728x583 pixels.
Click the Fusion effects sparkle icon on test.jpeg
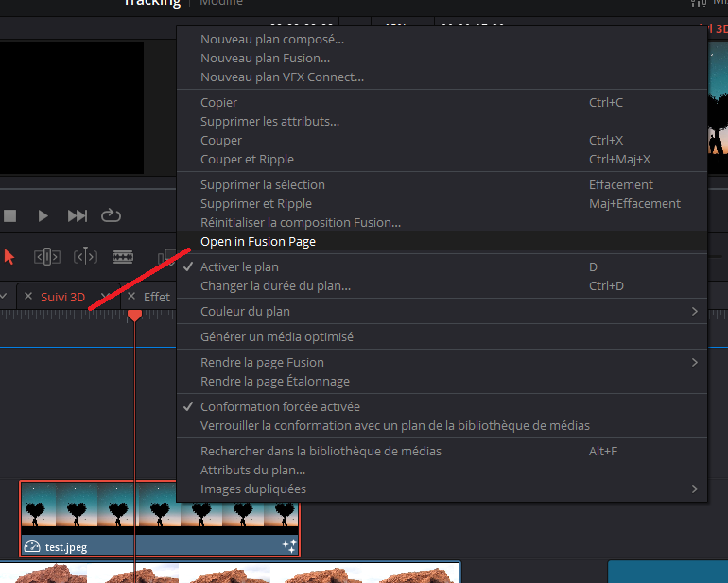(x=289, y=546)
